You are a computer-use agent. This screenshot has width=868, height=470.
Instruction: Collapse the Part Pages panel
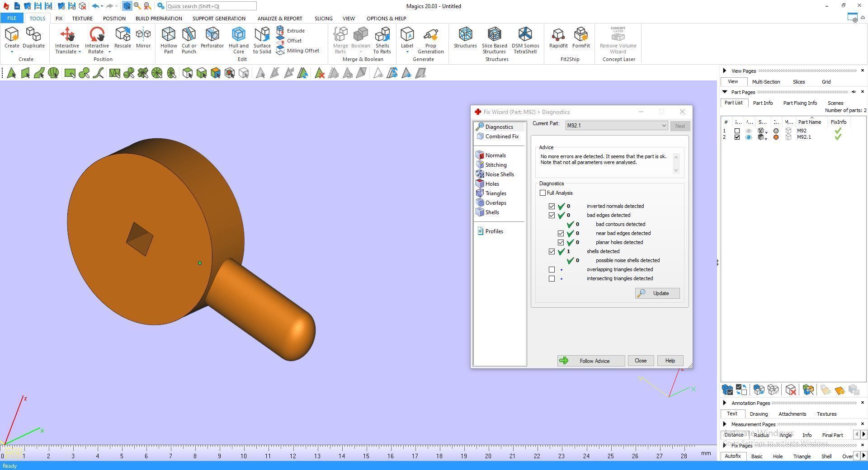725,92
